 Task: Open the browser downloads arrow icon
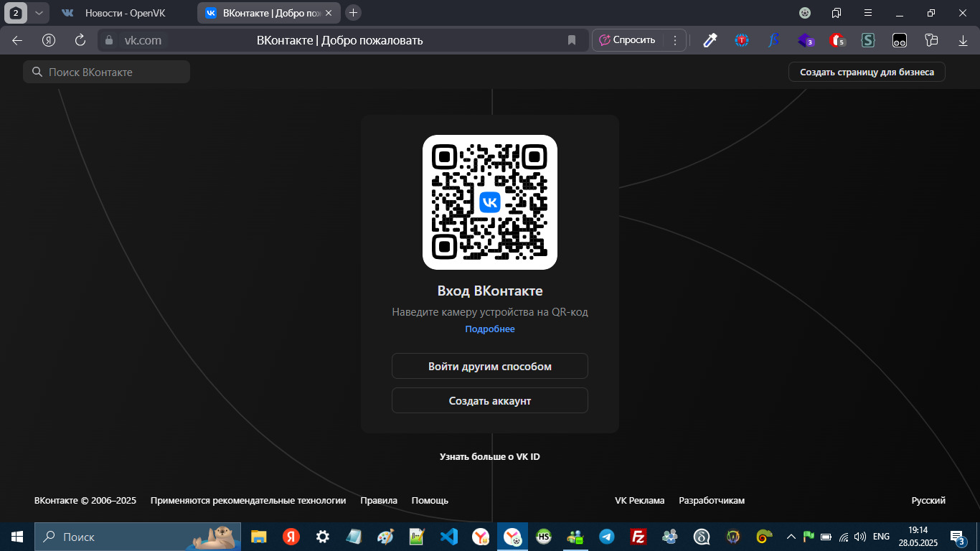coord(962,40)
